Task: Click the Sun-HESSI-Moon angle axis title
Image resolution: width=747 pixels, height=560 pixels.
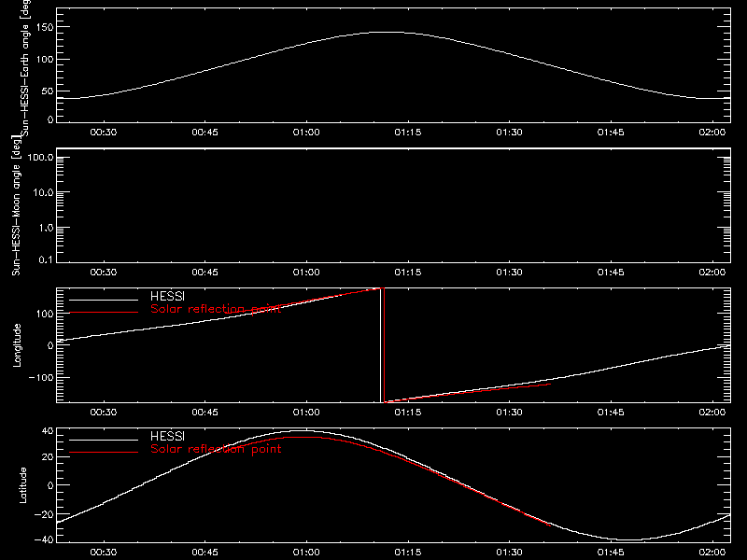Action: pos(16,205)
